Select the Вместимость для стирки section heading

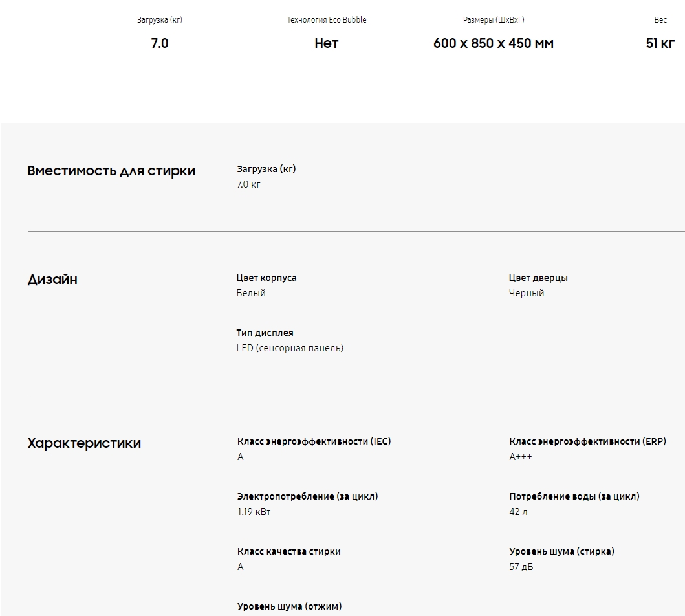(x=111, y=171)
